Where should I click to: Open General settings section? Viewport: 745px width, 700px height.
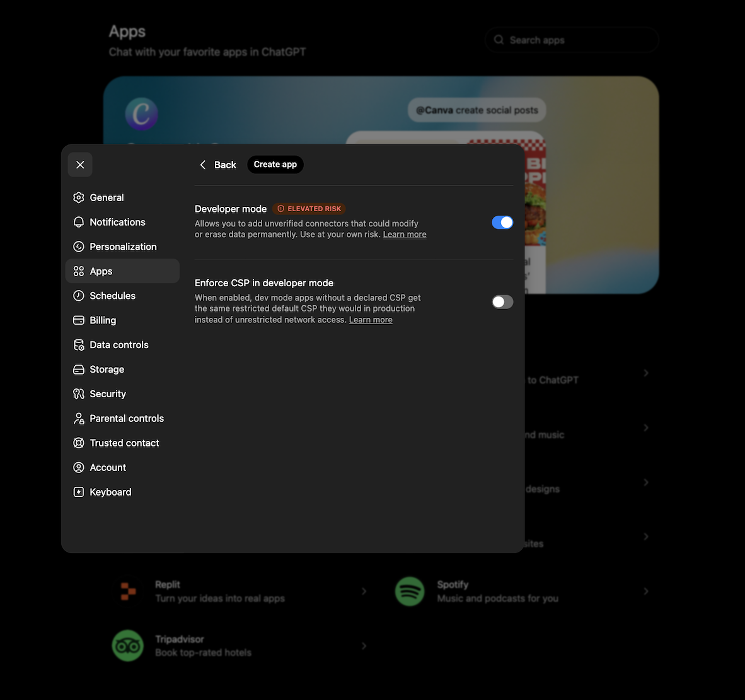122,197
